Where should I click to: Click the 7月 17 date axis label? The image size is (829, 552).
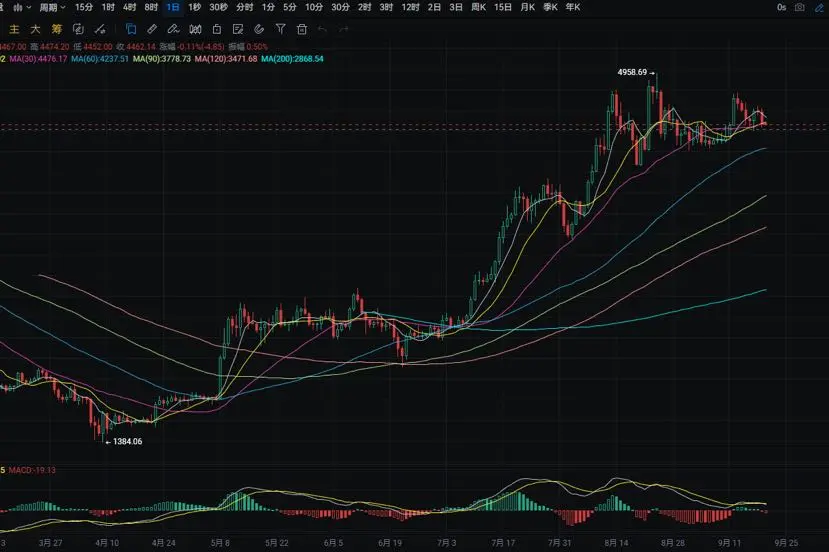pos(503,543)
